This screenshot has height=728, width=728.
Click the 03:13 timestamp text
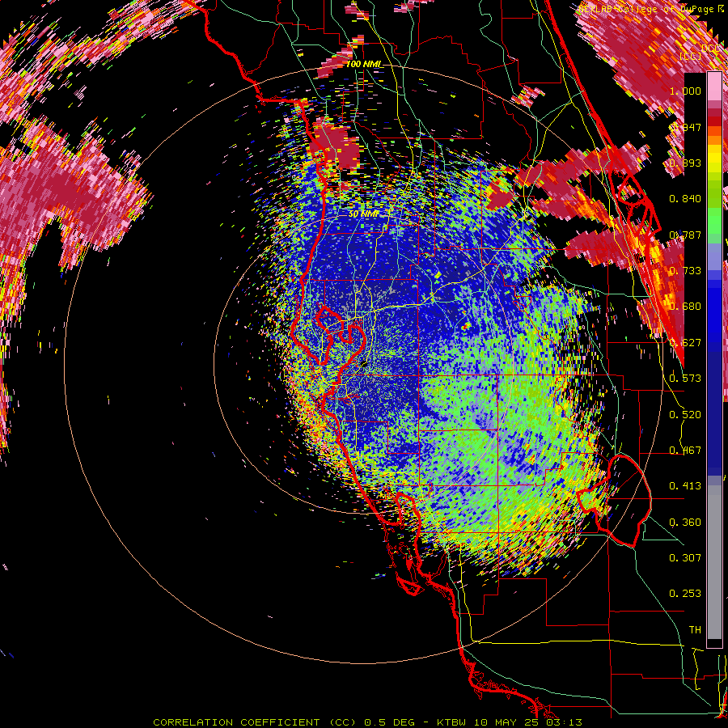click(x=564, y=722)
